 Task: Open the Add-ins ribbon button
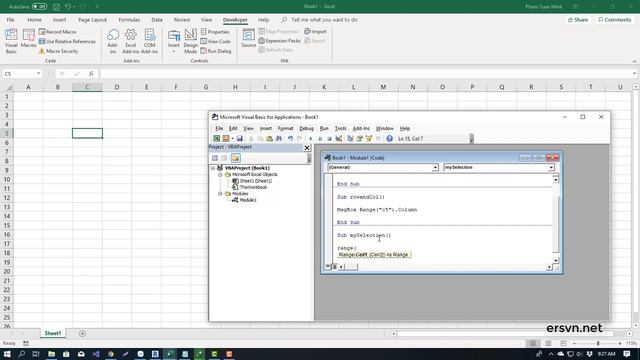113,41
